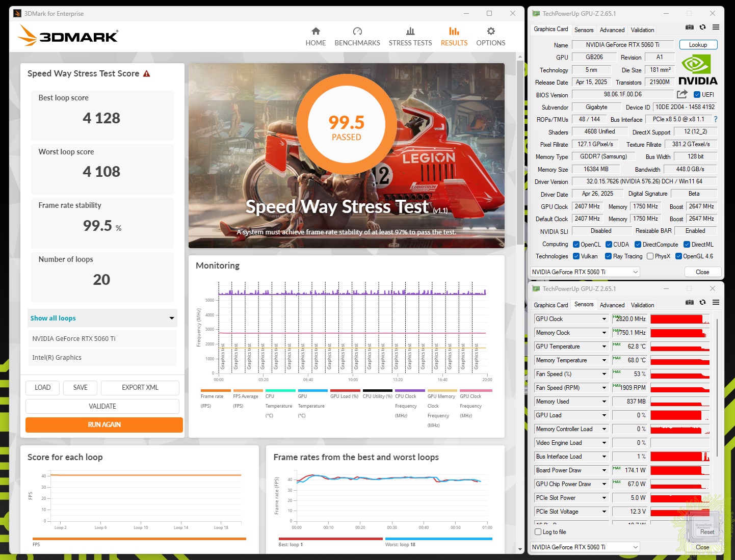Expand the Show all loops dropdown
The height and width of the screenshot is (560, 735).
click(x=102, y=318)
